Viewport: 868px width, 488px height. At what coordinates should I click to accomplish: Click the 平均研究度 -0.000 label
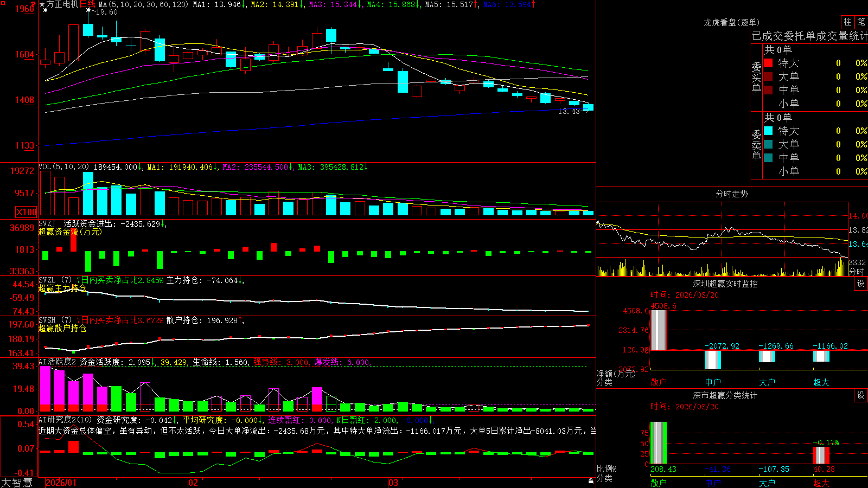220,420
